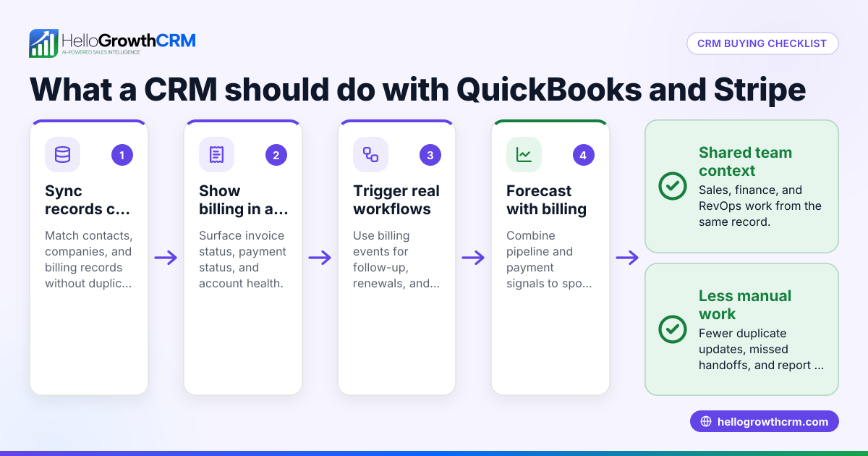Click the globe icon in the website pill
Viewport: 868px width, 456px height.
[706, 421]
